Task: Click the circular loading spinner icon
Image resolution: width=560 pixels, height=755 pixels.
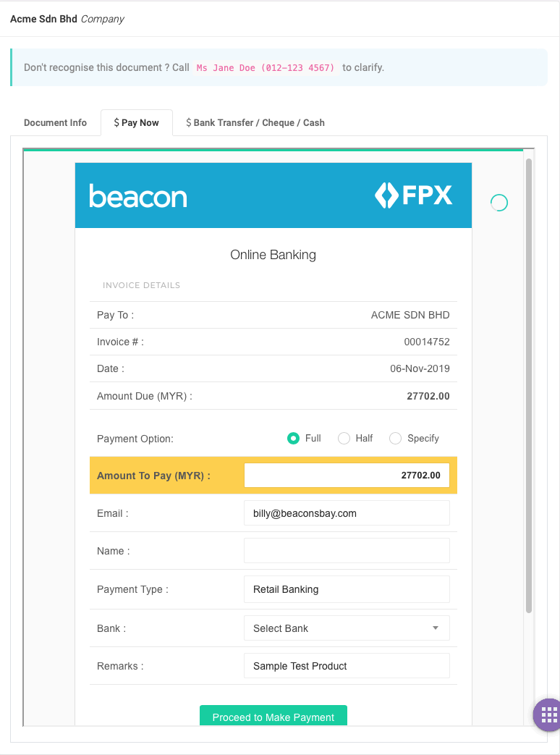Action: 499,203
